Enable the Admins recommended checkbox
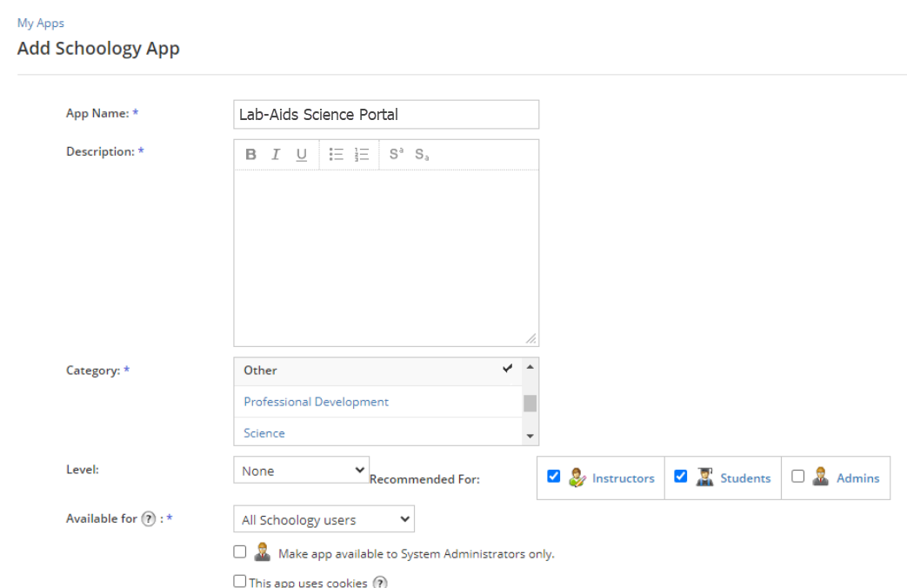Image resolution: width=907 pixels, height=588 pixels. [x=797, y=477]
